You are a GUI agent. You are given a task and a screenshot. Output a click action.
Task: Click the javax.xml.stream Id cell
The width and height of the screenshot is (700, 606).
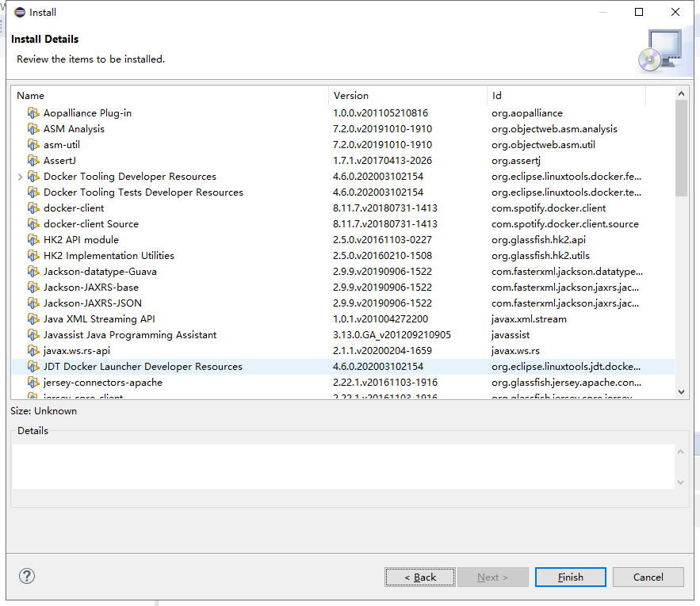[529, 319]
